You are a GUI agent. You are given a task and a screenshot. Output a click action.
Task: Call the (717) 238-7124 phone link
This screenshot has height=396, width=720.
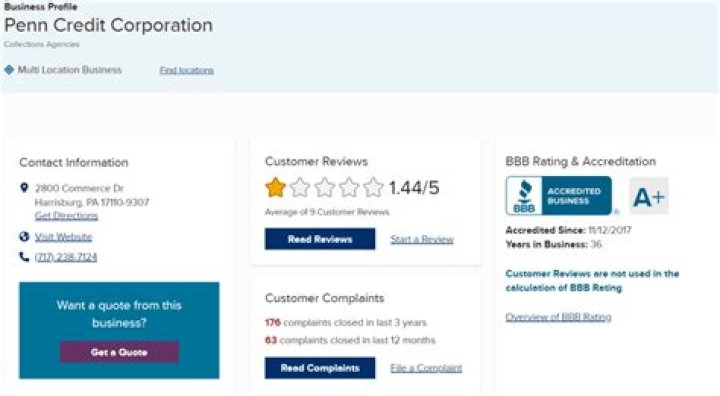click(66, 257)
